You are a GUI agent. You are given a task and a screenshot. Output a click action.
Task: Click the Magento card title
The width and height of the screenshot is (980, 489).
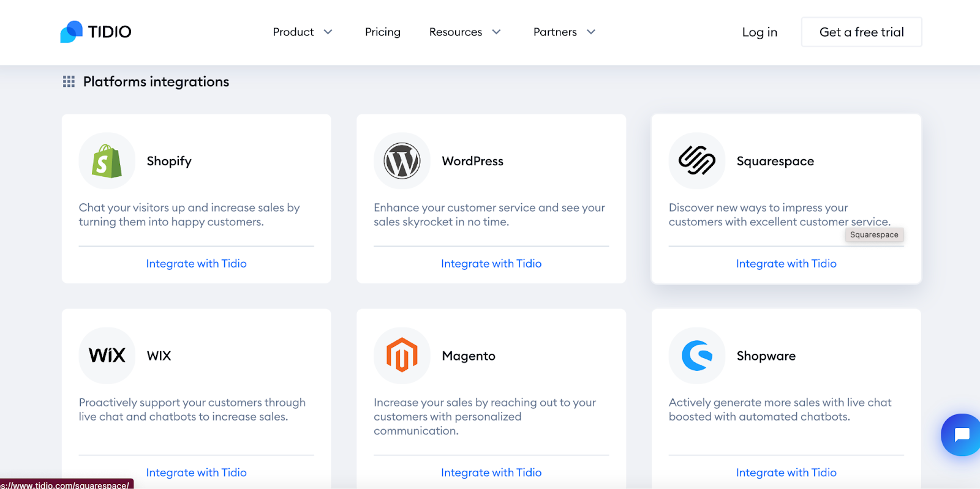point(469,356)
